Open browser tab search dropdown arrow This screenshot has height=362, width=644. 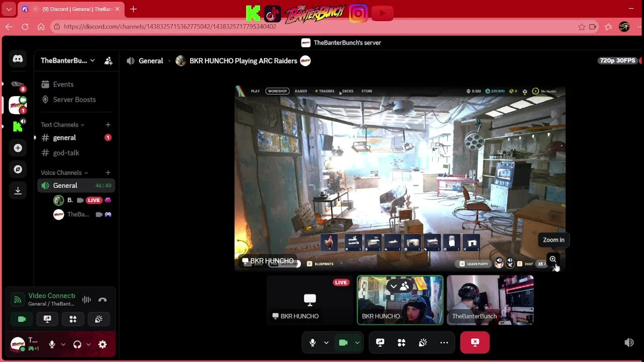coord(9,9)
